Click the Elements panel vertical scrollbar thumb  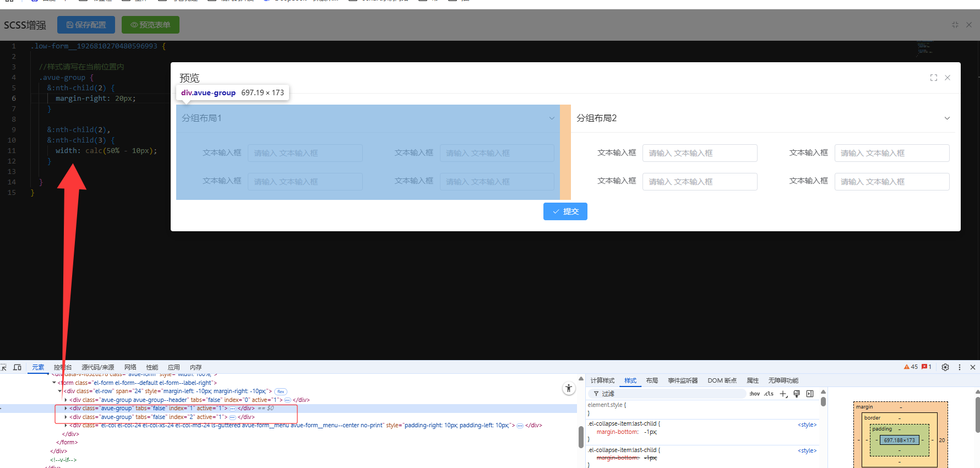tap(581, 438)
